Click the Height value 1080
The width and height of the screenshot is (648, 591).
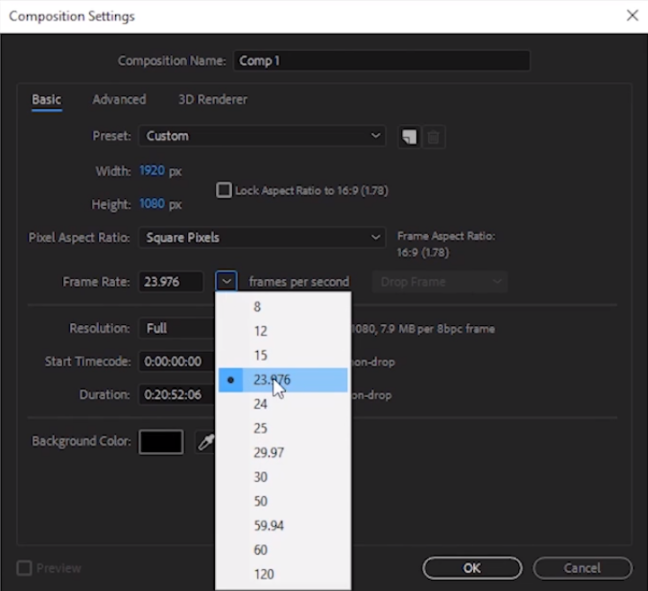click(152, 204)
